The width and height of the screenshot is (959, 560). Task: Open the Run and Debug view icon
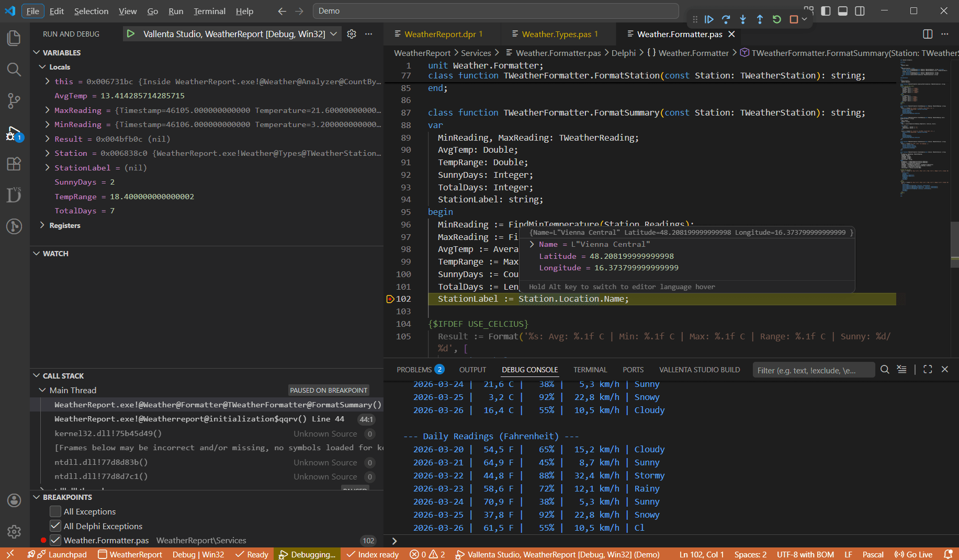coord(14,133)
